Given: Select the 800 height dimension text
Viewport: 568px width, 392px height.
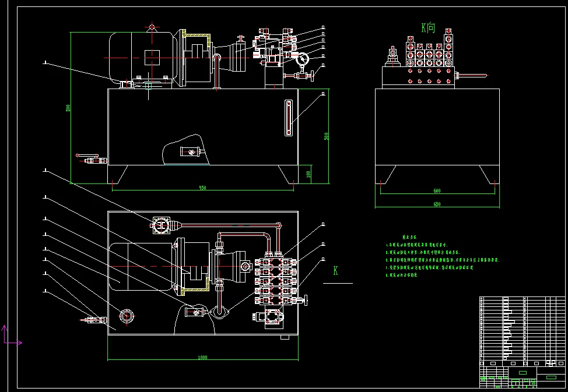Looking at the screenshot, I should point(68,108).
